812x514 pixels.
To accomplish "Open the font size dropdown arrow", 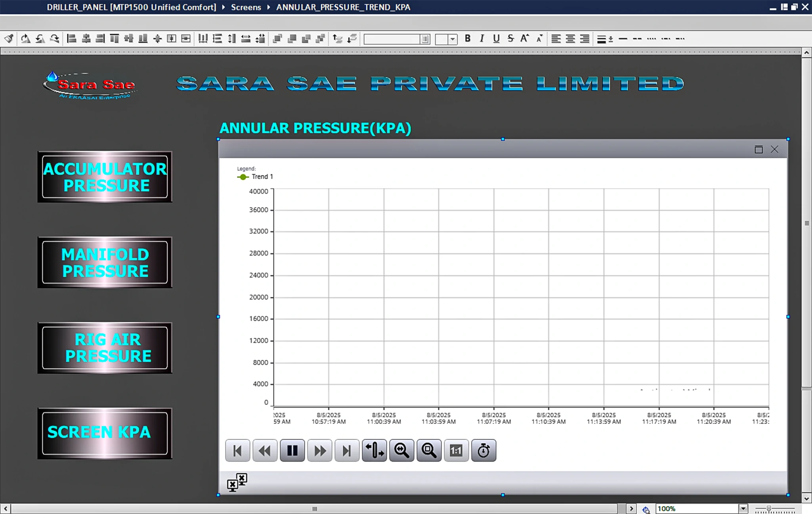I will (x=453, y=39).
